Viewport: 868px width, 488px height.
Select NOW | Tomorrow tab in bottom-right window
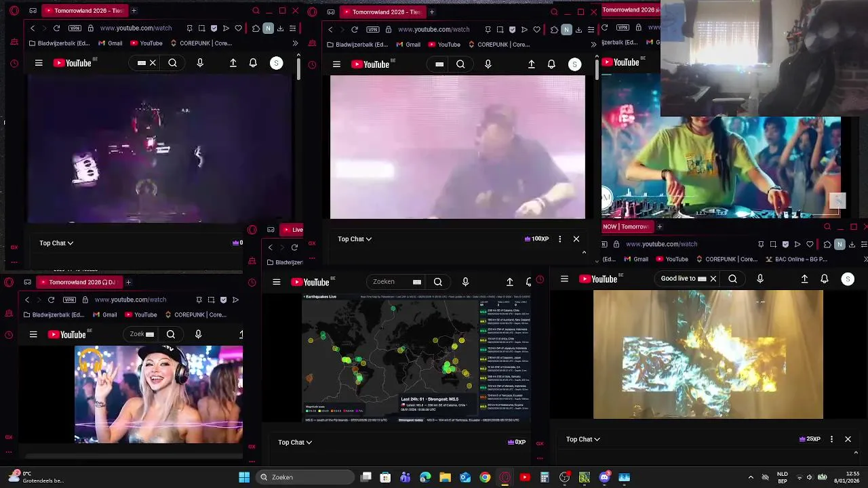pos(627,227)
